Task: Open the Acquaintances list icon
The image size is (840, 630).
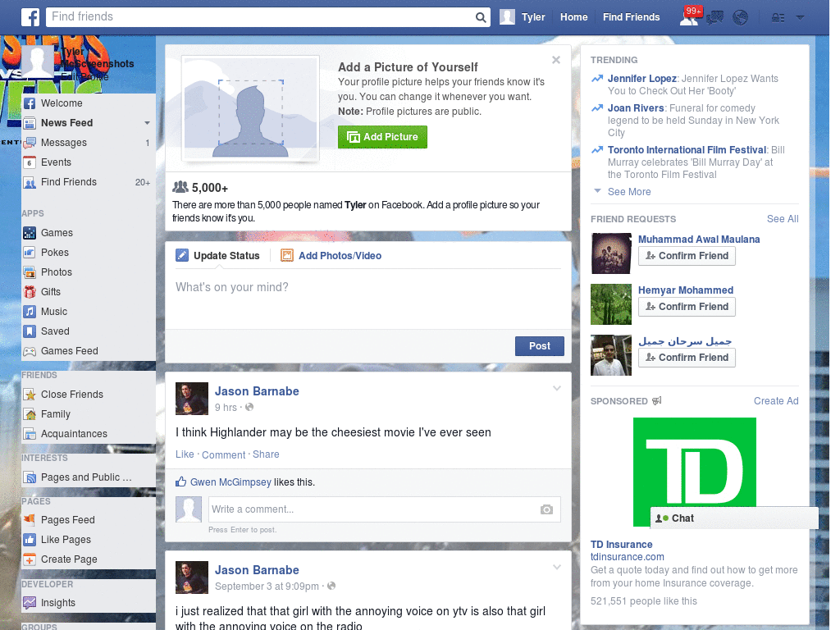Action: click(30, 434)
